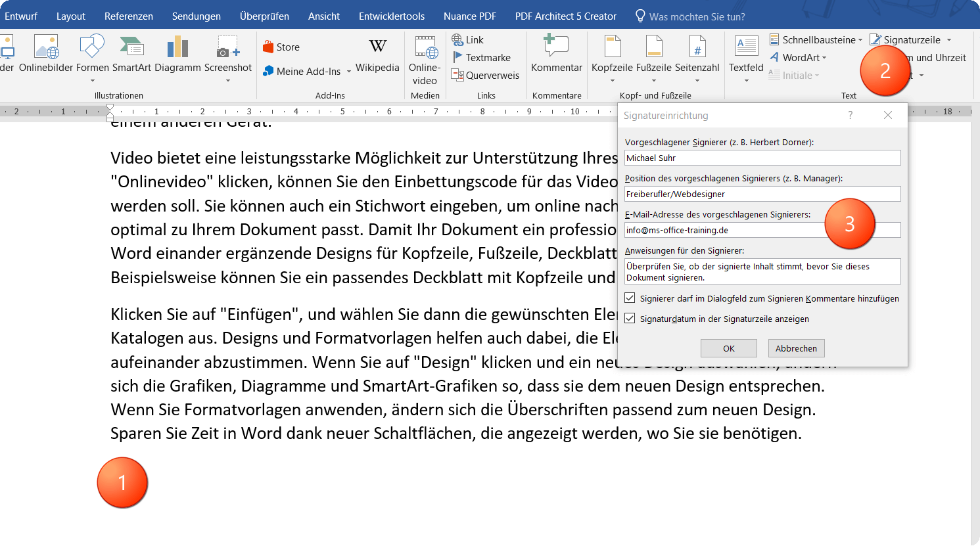Uncheck Signaturdatum in der Signaturzeile anzeigen
980x546 pixels.
[x=630, y=319]
